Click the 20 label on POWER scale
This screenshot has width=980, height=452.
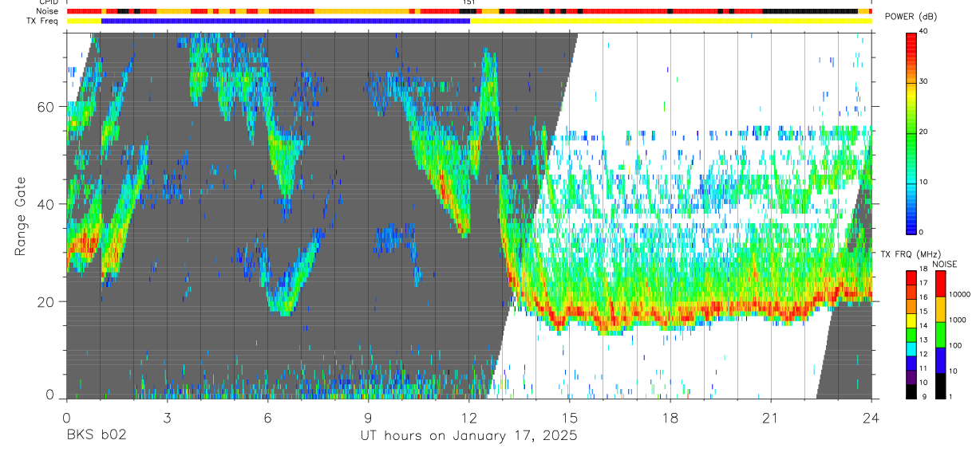click(923, 132)
